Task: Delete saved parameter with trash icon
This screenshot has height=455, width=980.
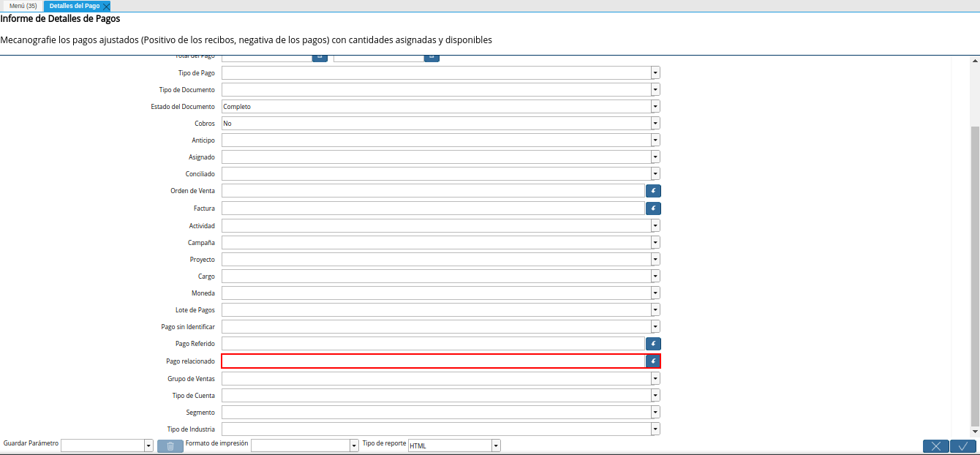Action: coord(170,446)
